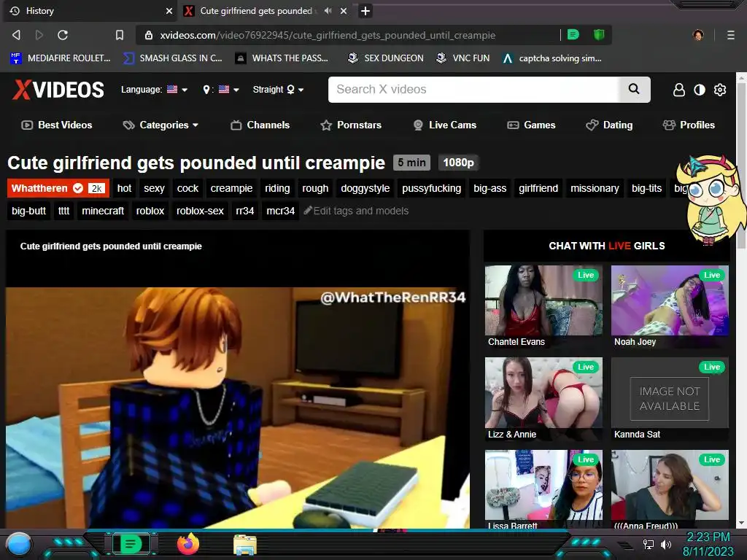Select the rr34 tag
Screen dimensions: 747x560
tap(245, 211)
